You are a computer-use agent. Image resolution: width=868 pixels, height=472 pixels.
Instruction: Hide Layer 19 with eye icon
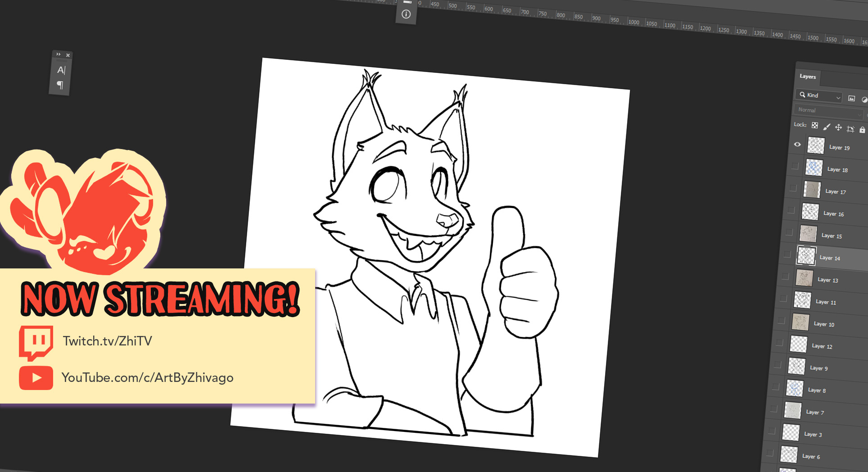tap(797, 144)
